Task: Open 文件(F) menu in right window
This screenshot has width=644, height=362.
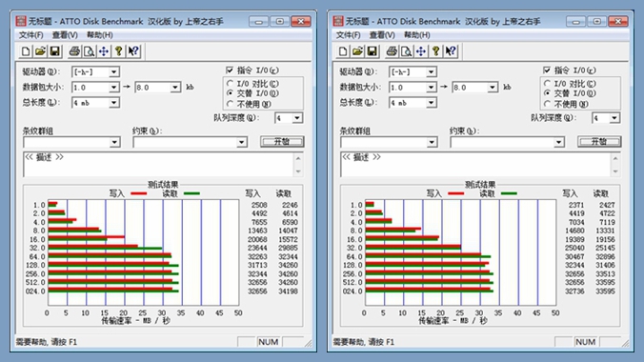Action: [x=348, y=35]
